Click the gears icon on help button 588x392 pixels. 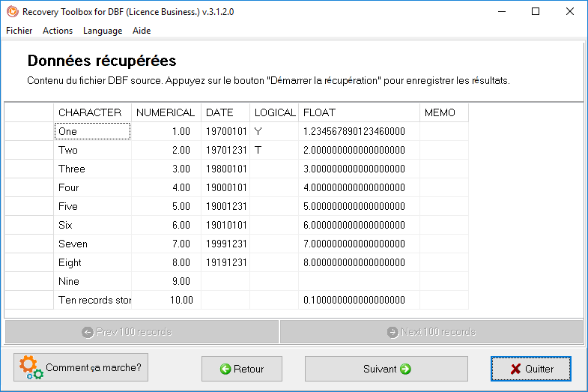(31, 367)
